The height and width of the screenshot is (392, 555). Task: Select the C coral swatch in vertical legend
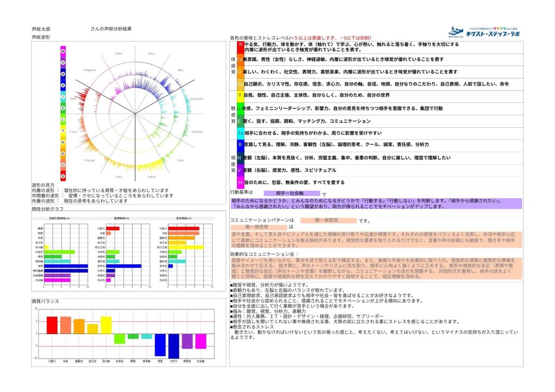point(63,165)
